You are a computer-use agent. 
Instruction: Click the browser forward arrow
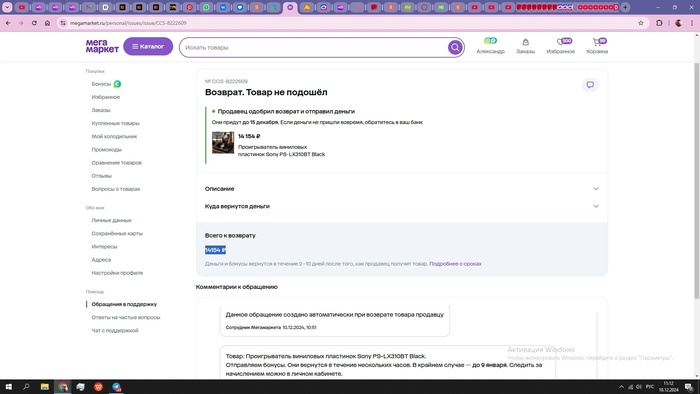21,23
